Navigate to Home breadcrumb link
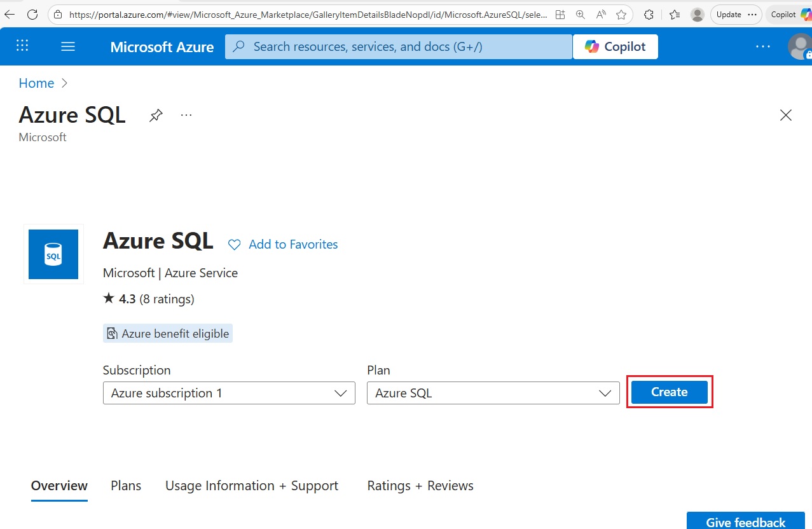Screen dimensions: 812x529 (x=36, y=83)
